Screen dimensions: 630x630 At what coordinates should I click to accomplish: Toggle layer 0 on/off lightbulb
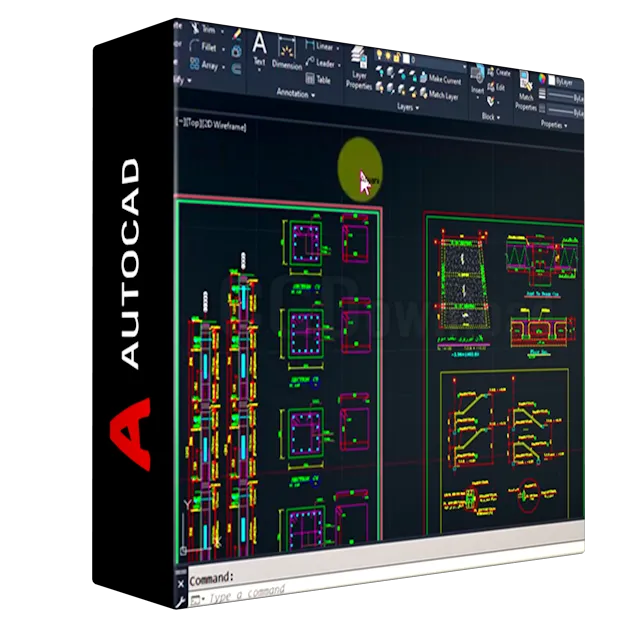pos(378,54)
